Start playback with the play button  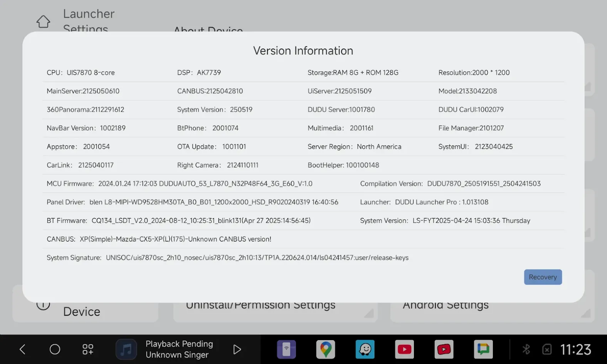point(237,349)
